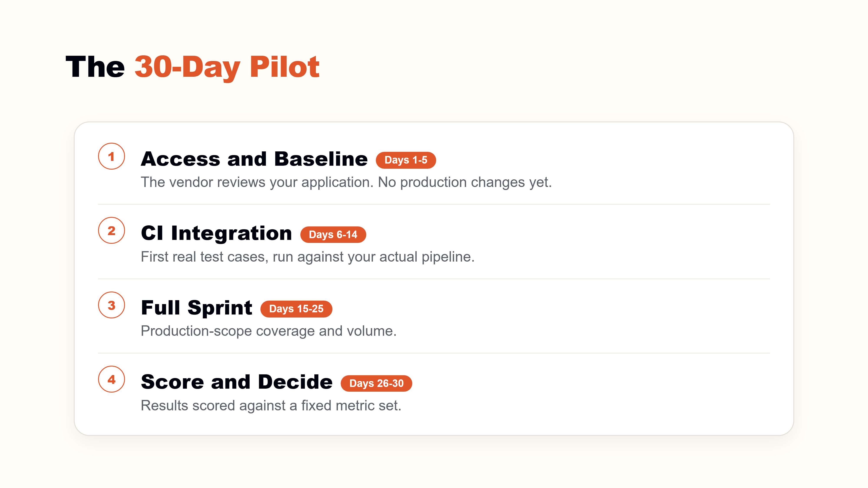Select the Days 26-30 badge
This screenshot has width=868, height=488.
tap(376, 383)
